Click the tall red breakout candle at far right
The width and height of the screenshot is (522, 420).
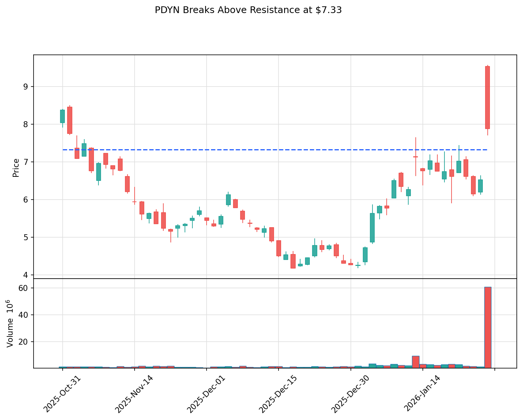(x=487, y=98)
